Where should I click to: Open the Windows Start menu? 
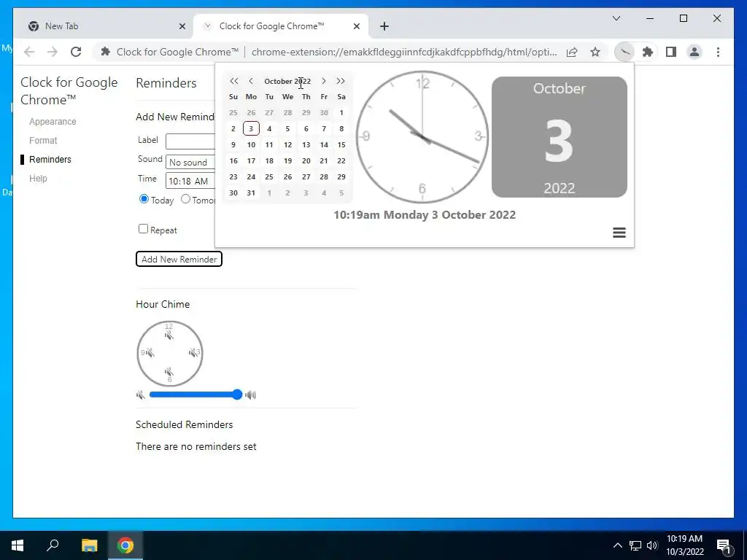click(x=18, y=545)
